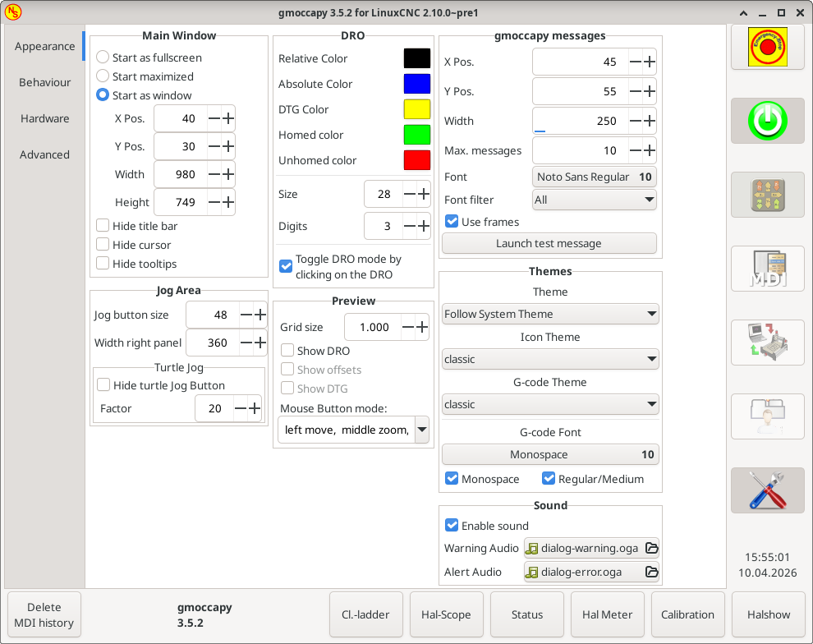Open the Icon Theme dropdown
Image resolution: width=813 pixels, height=644 pixels.
coord(550,359)
